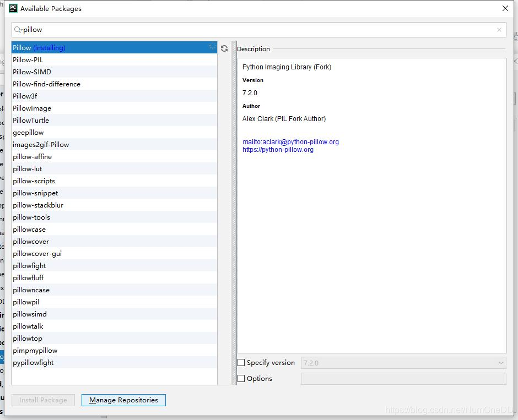Click the refresh packages list icon
Viewport: 518px width, 420px height.
[224, 48]
